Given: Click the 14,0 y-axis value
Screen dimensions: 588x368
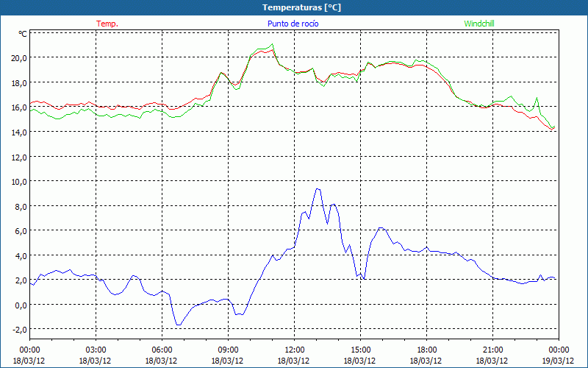Looking at the screenshot, I should [x=20, y=132].
